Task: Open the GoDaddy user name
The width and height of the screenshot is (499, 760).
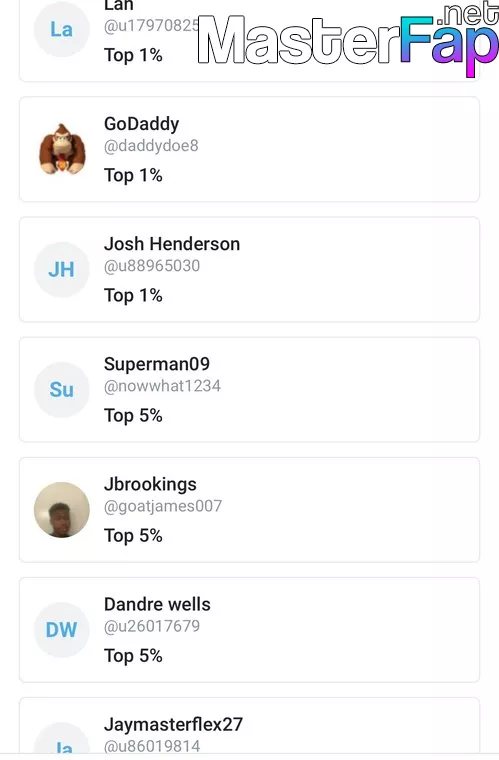Action: tap(141, 124)
